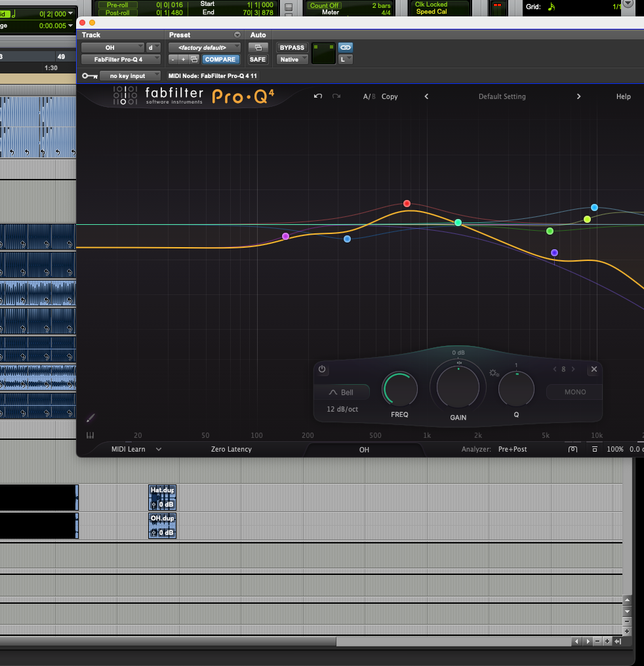This screenshot has width=644, height=666.
Task: Toggle the BYPASS button
Action: (292, 48)
